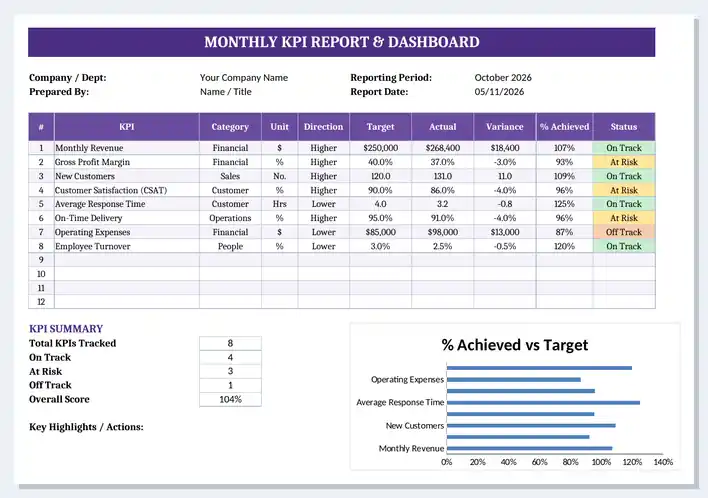Select the 87% achieved cell
Image resolution: width=708 pixels, height=498 pixels.
coord(564,232)
